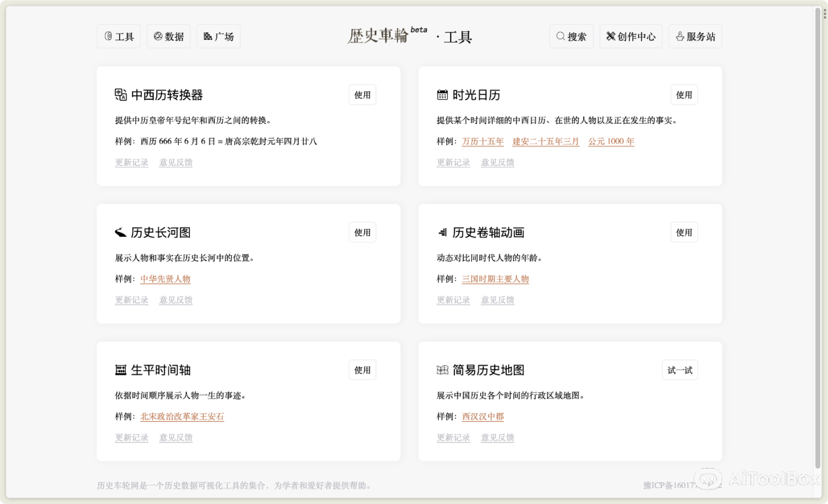
Task: Click 更新记录 under 时光日历
Action: click(x=453, y=162)
